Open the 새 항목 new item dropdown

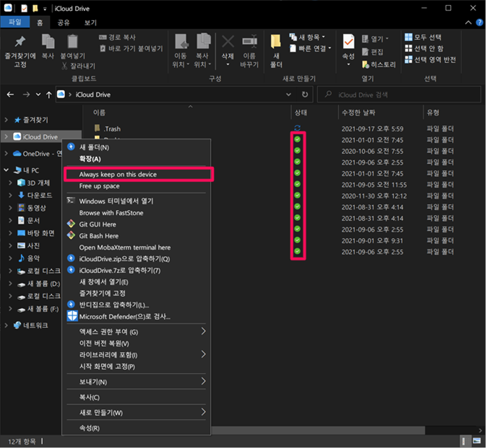point(307,38)
